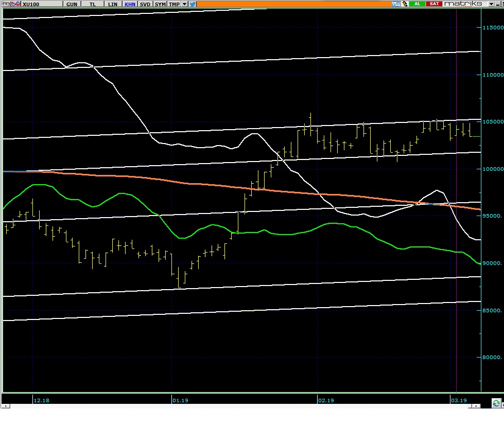504x427 pixels.
Task: Select the GUN period button
Action: coord(72,4)
